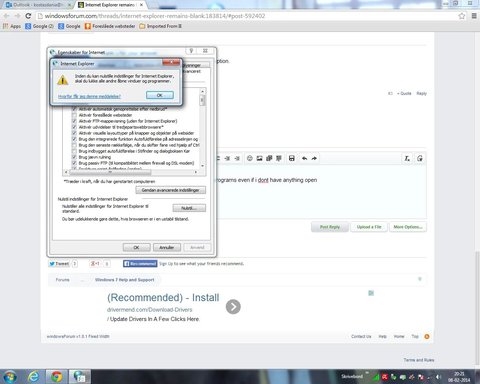Open the 'Hvorfor får jeg denne meddelelse?' link
This screenshot has height=384, width=480.
[89, 96]
